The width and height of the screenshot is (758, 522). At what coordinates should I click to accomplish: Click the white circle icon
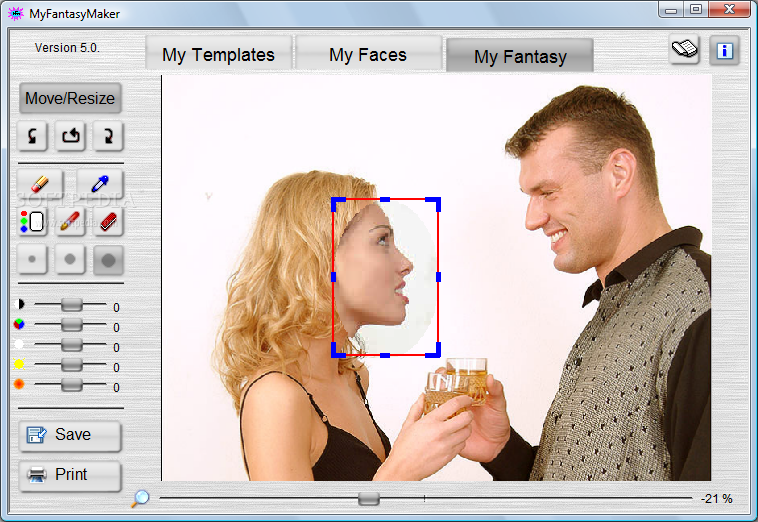(x=19, y=344)
